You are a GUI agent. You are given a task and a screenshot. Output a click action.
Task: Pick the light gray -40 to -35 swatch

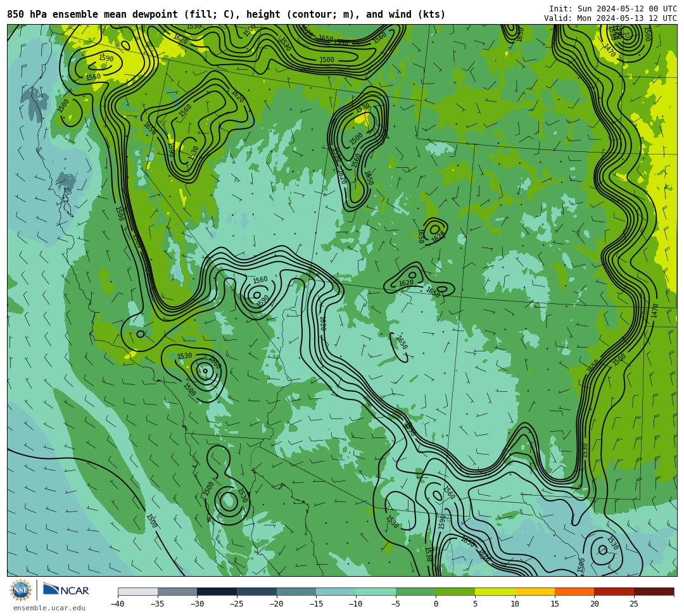pyautogui.click(x=138, y=591)
